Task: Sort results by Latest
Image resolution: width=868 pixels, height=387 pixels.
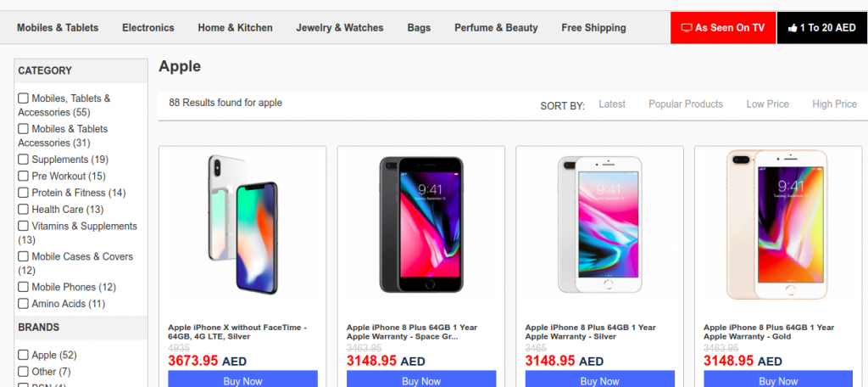Action: coord(612,104)
